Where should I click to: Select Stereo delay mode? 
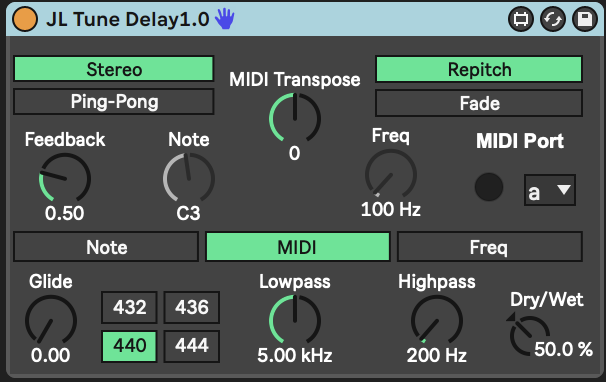pos(114,69)
